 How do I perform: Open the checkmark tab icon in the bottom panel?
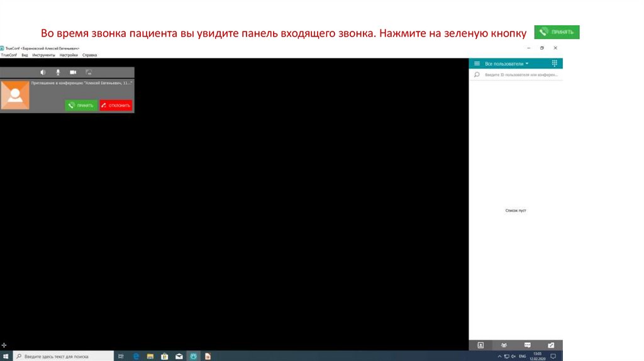click(x=551, y=345)
